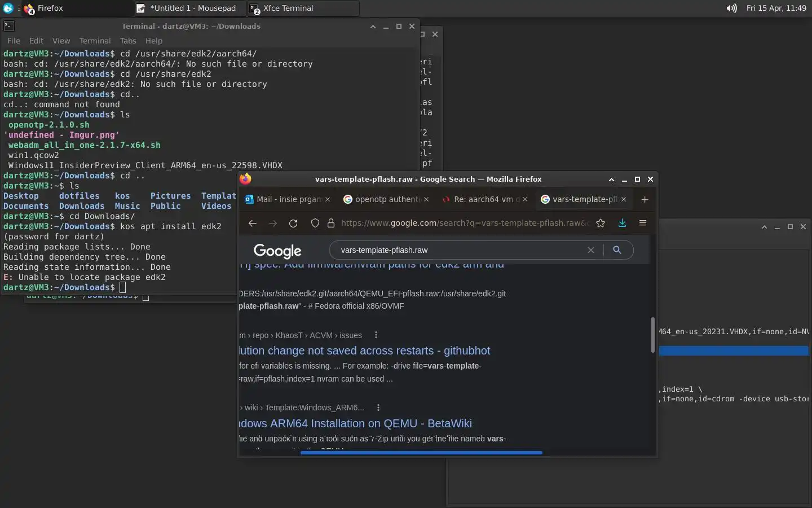Close the background terminal window behind main Terminal
This screenshot has height=508, width=812.
coord(435,34)
